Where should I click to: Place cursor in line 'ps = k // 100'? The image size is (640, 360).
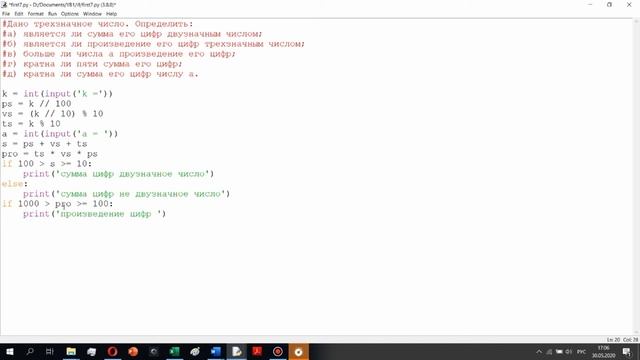(36, 104)
